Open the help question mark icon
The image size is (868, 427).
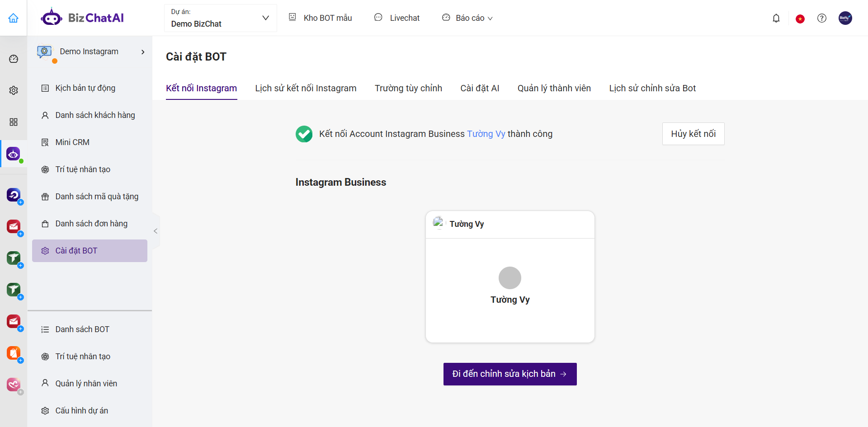tap(822, 18)
